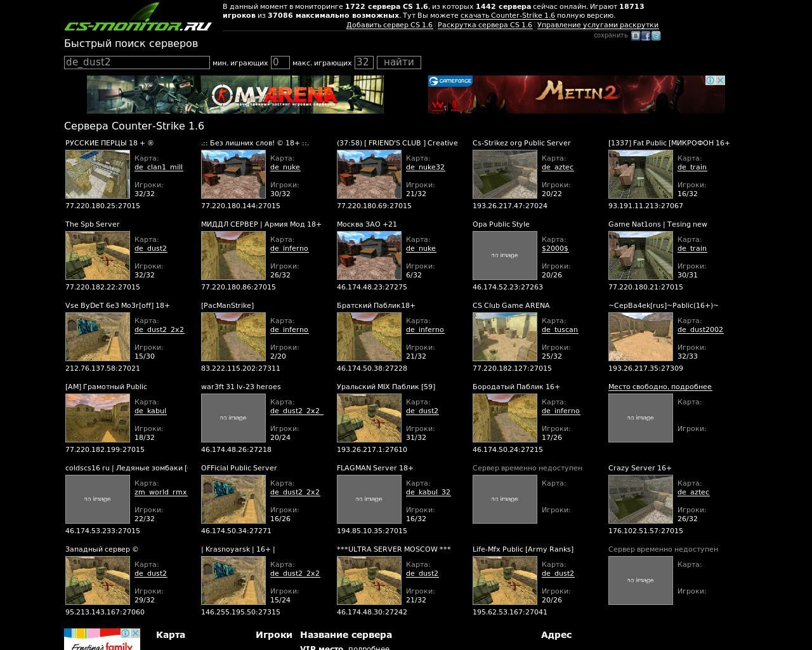Click CS Club Game ARENA thumbnail
Screen dimensions: 812x650
(505, 336)
